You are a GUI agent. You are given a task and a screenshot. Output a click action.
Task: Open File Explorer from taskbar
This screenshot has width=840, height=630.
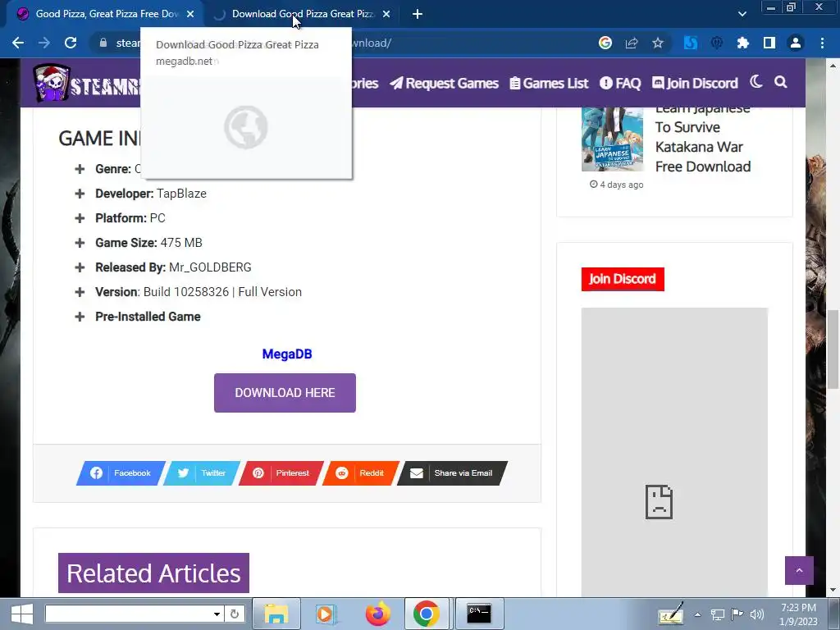click(x=276, y=614)
